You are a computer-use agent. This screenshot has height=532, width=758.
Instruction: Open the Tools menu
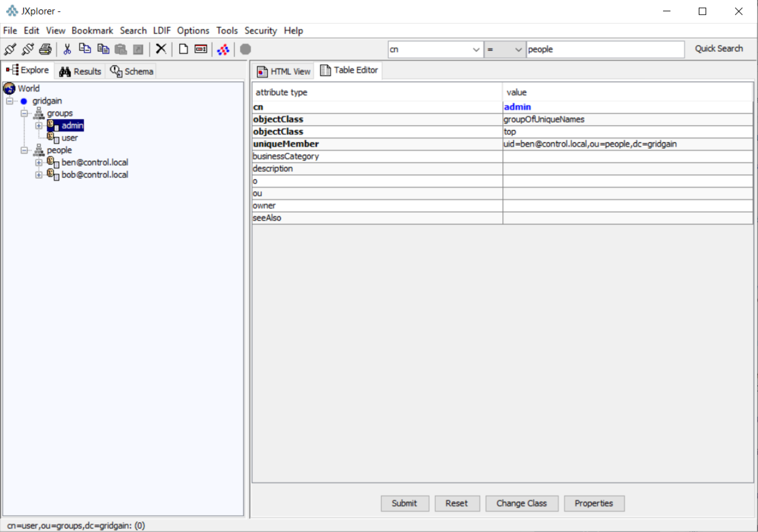227,31
